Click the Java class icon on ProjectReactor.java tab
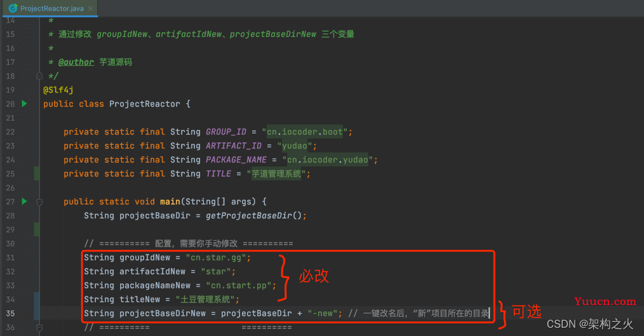The height and width of the screenshot is (336, 644). [x=13, y=8]
